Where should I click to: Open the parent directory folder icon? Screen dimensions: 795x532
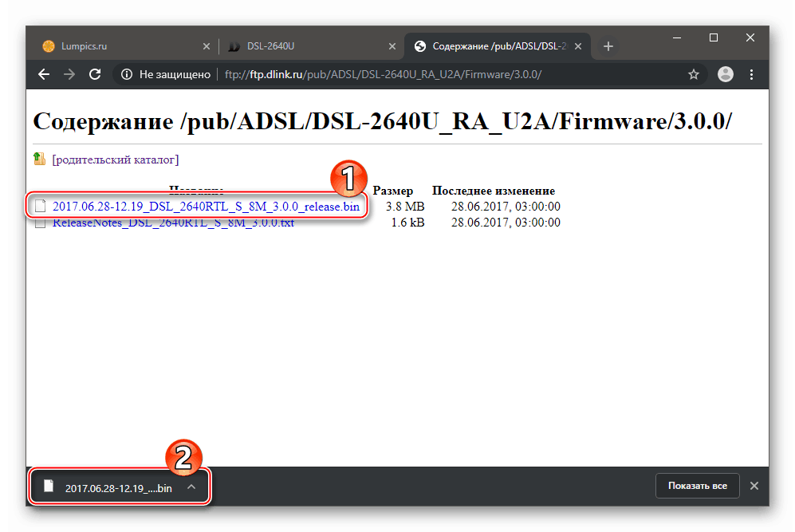tap(40, 160)
